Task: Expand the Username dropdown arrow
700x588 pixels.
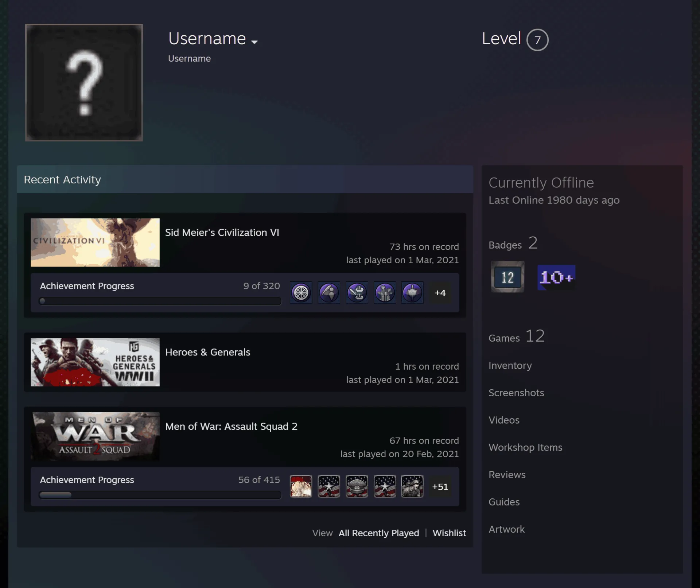Action: pyautogui.click(x=254, y=42)
